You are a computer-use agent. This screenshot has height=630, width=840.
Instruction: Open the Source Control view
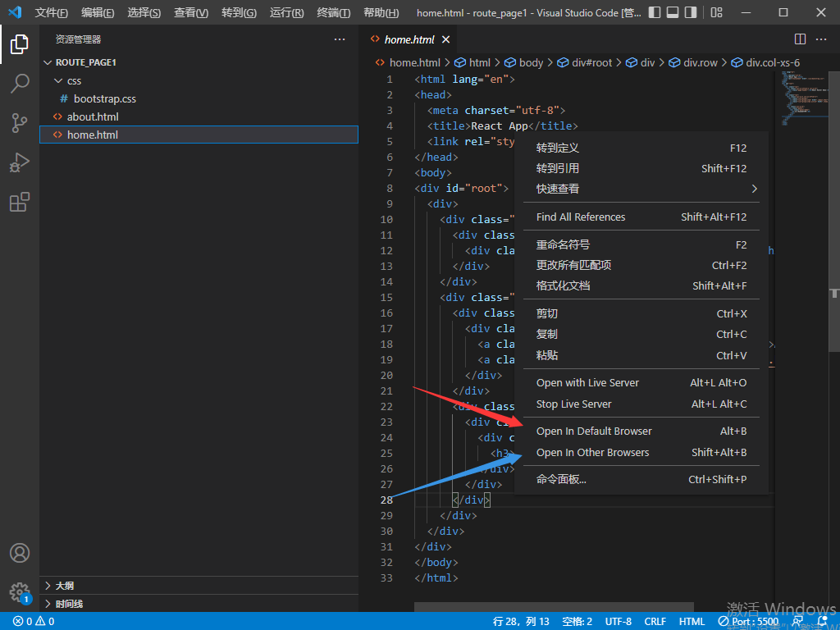(x=20, y=123)
